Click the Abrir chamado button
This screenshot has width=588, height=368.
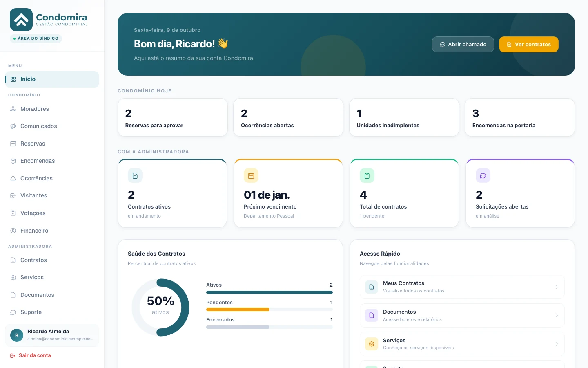(463, 44)
